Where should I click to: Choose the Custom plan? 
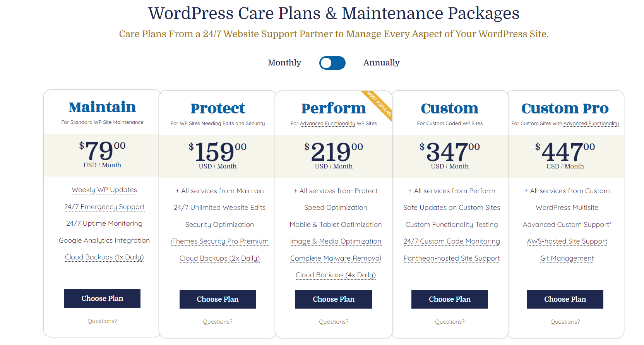[449, 299]
